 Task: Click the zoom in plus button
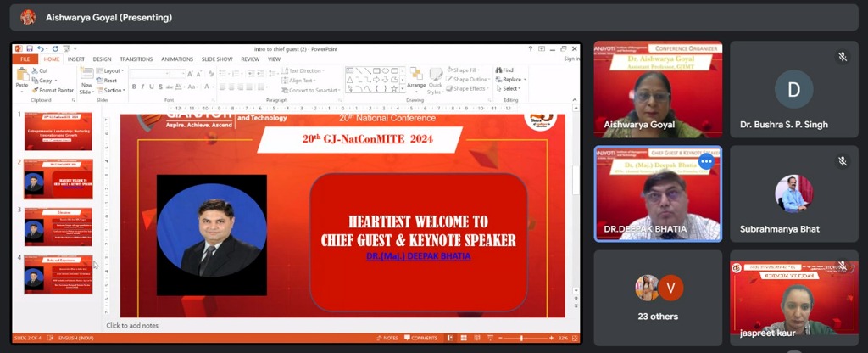551,338
